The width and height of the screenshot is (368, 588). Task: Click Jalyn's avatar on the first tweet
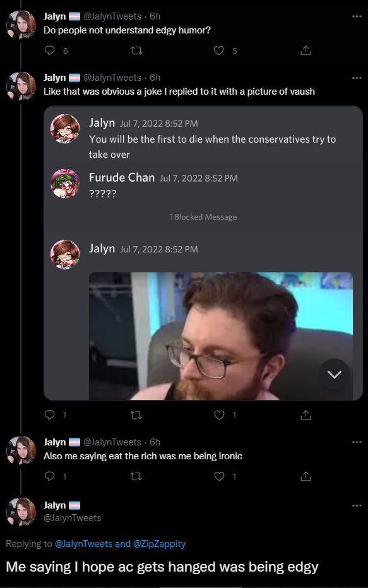pyautogui.click(x=21, y=25)
